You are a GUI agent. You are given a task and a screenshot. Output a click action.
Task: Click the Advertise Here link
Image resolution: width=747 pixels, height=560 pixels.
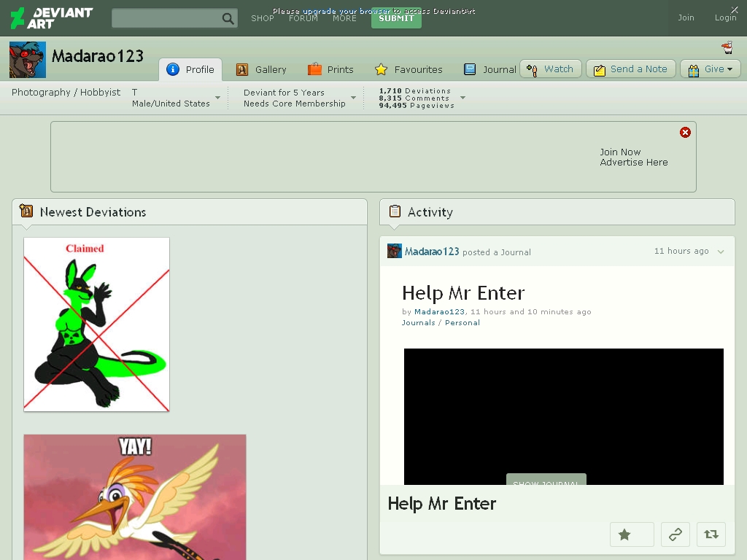coord(634,163)
